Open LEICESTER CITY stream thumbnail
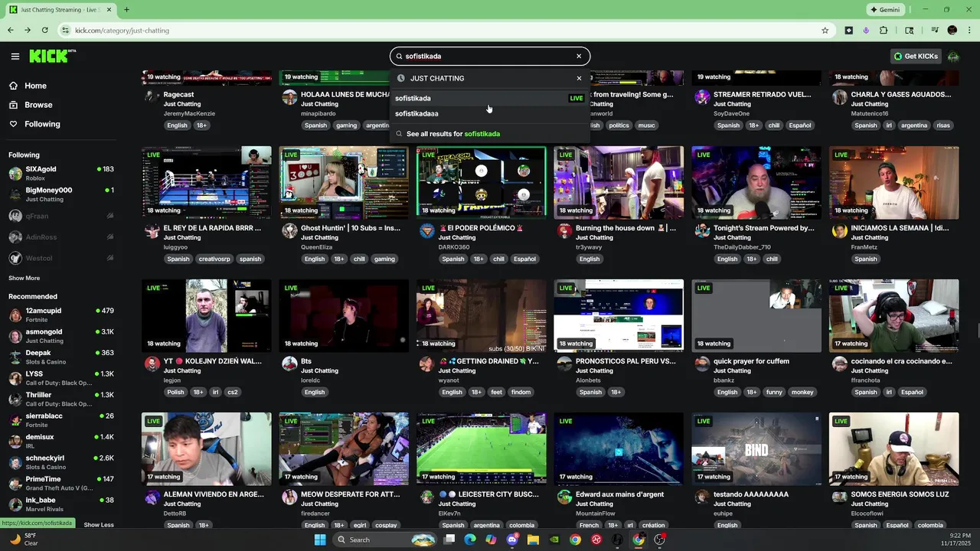Image resolution: width=980 pixels, height=551 pixels. coord(481,448)
